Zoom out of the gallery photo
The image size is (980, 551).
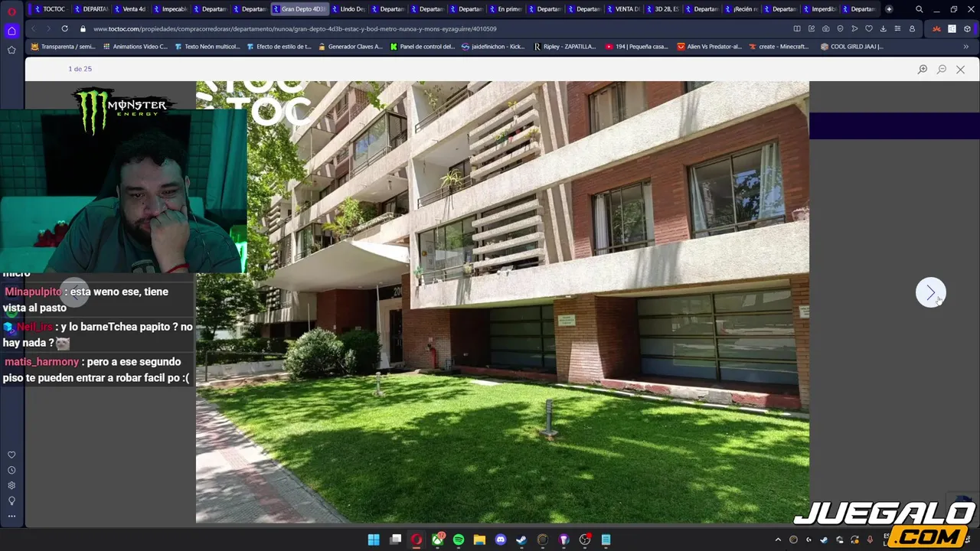click(942, 70)
